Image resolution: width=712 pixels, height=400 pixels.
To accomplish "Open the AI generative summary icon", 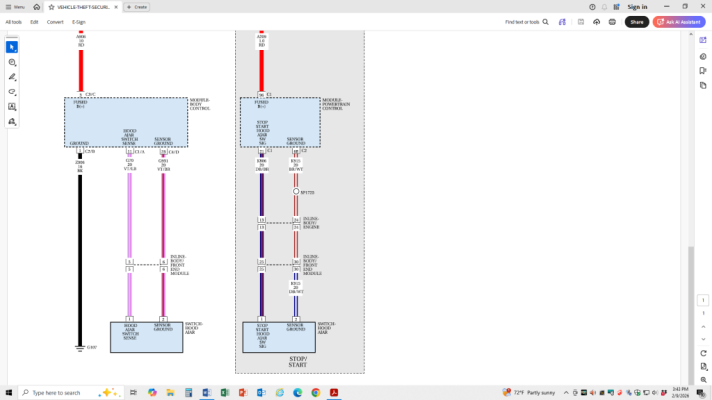I will [x=562, y=22].
